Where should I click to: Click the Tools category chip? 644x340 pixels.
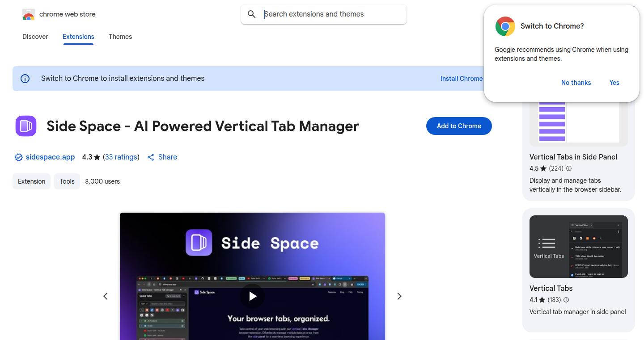pos(67,181)
